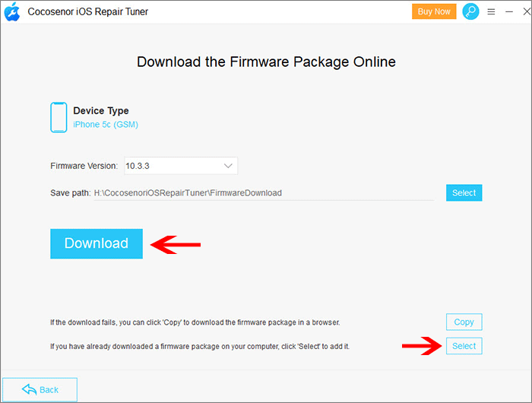This screenshot has height=403, width=532.
Task: Click the Download the Firmware Package Online heading
Action: tap(266, 62)
